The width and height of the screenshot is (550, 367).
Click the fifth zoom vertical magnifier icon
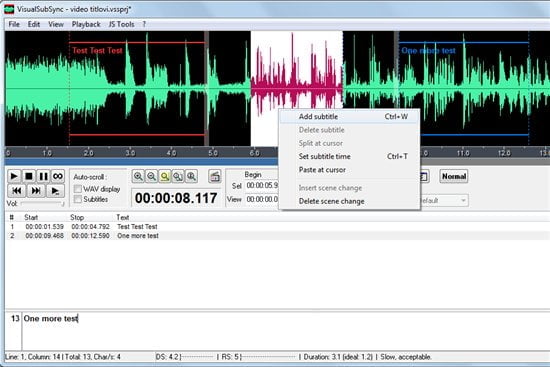coord(192,176)
